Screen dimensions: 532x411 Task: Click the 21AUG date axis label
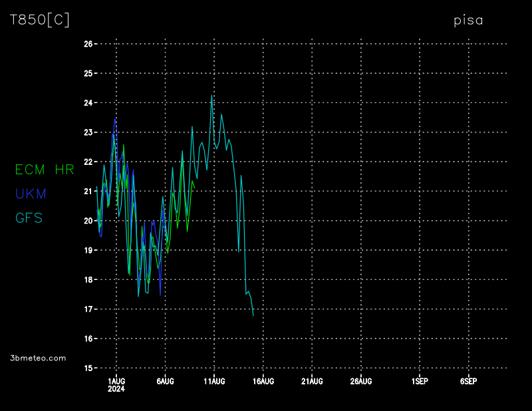(x=312, y=381)
